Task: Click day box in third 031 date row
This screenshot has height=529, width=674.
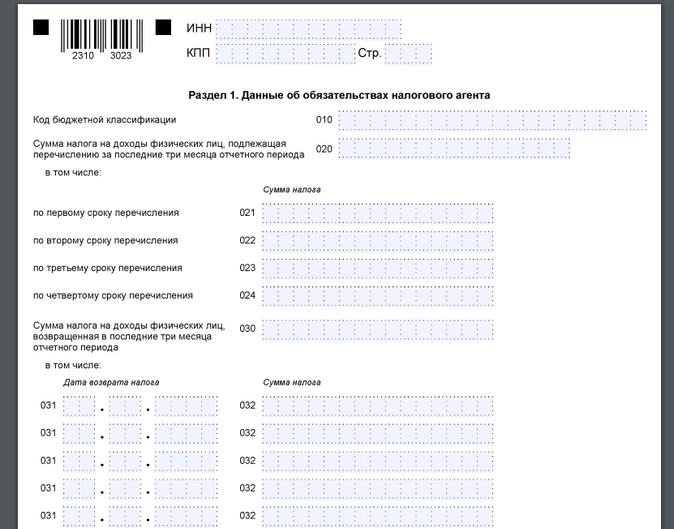Action: [79, 461]
